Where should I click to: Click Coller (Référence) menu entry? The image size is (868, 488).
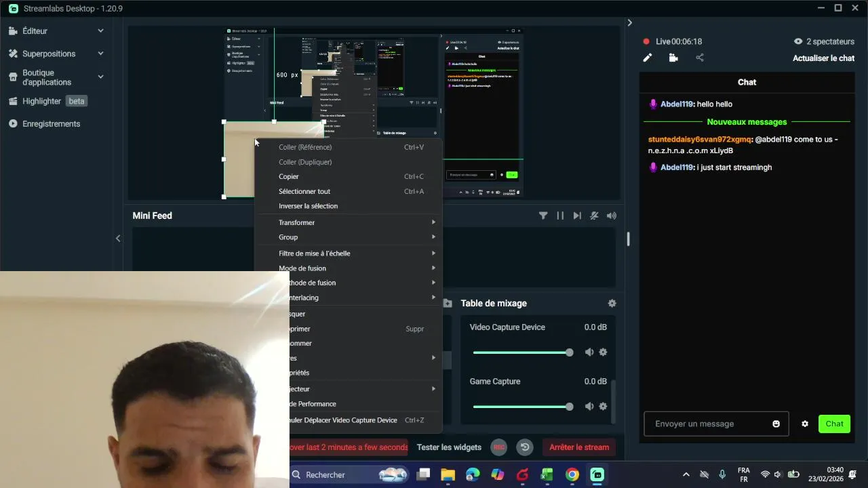pyautogui.click(x=348, y=147)
